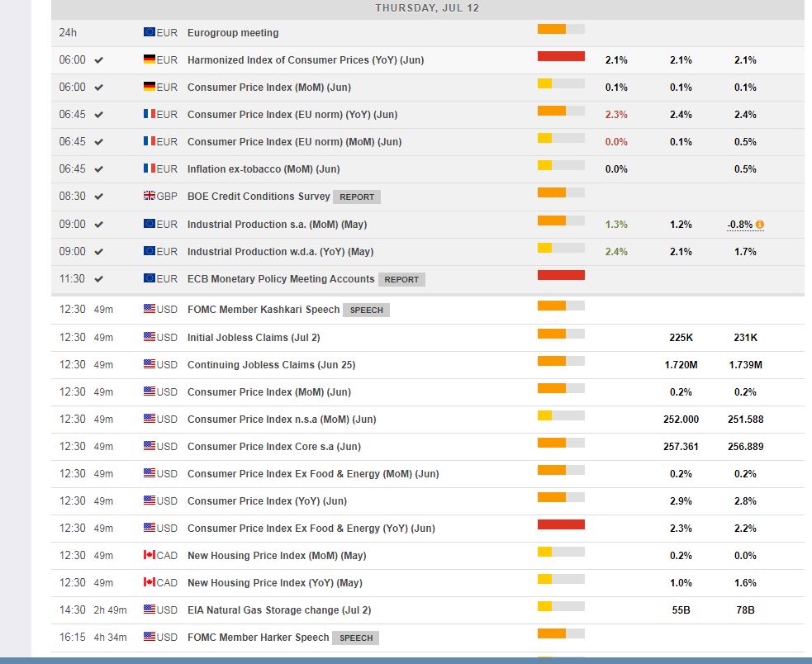Click the US flag on EIA Natural Gas row

(x=150, y=610)
